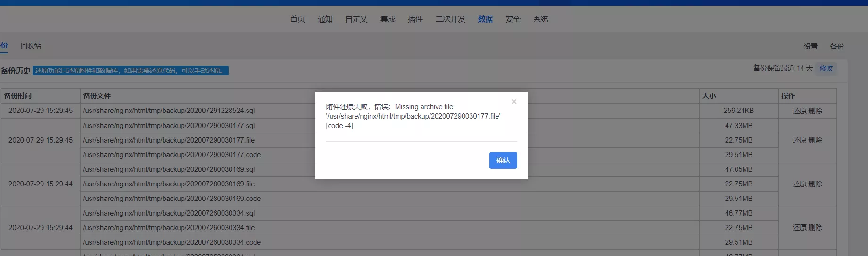The height and width of the screenshot is (256, 868).
Task: Restore the 259.21KB sql backup via 还原
Action: point(800,111)
